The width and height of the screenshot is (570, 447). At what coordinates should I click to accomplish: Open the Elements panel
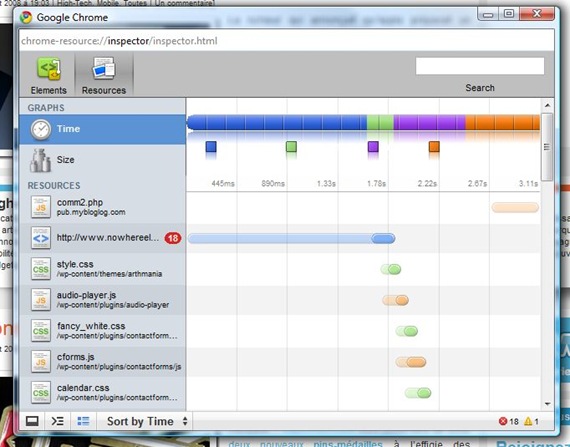tap(48, 75)
